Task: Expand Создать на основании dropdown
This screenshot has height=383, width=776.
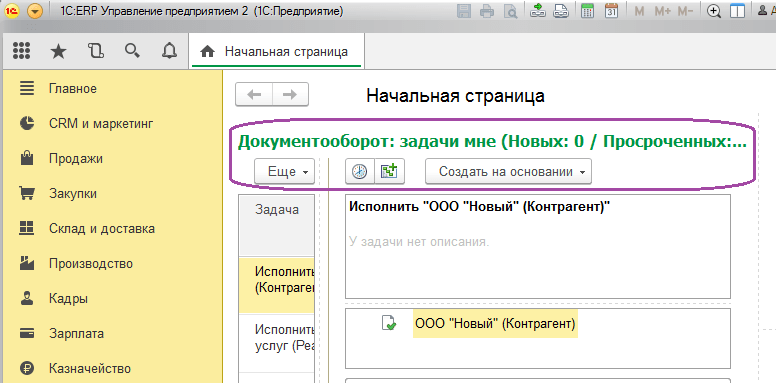Action: tap(509, 172)
